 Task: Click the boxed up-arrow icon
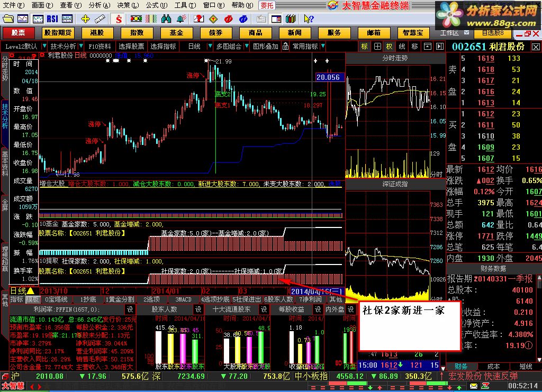tap(428, 46)
